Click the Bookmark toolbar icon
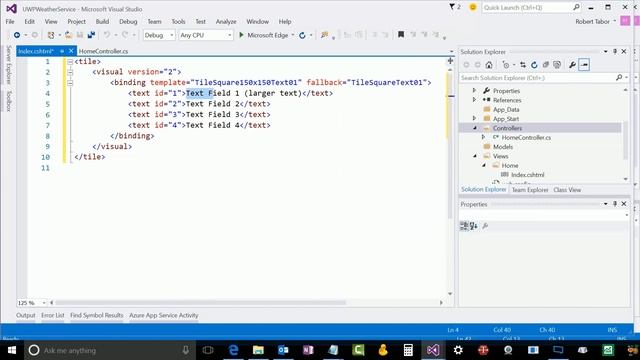 tap(401, 35)
